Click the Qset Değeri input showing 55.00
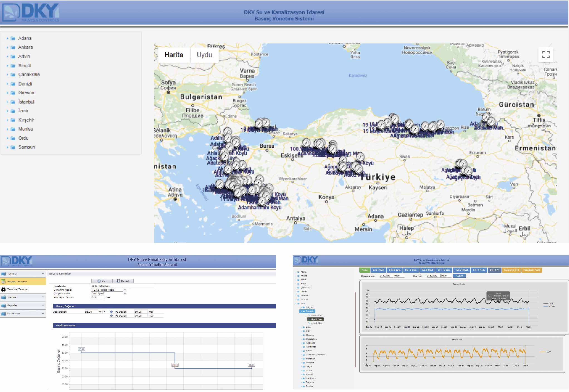Image resolution: width=569 pixels, height=392 pixels. pos(91,312)
